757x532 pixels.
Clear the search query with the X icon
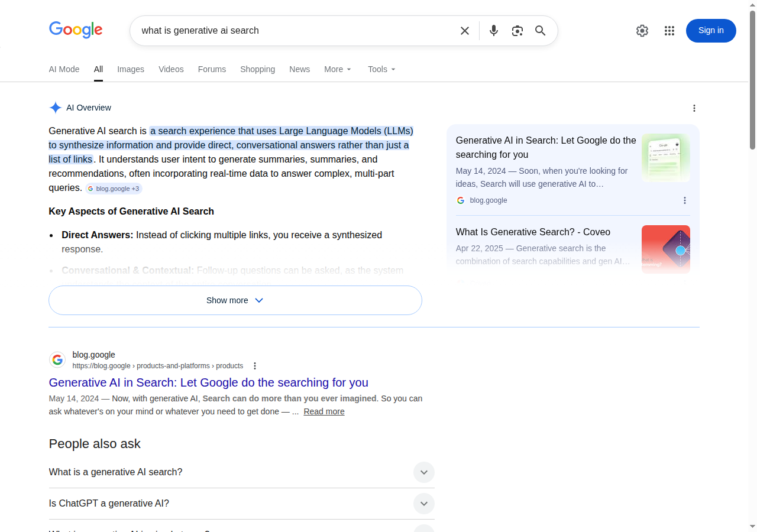click(x=465, y=31)
